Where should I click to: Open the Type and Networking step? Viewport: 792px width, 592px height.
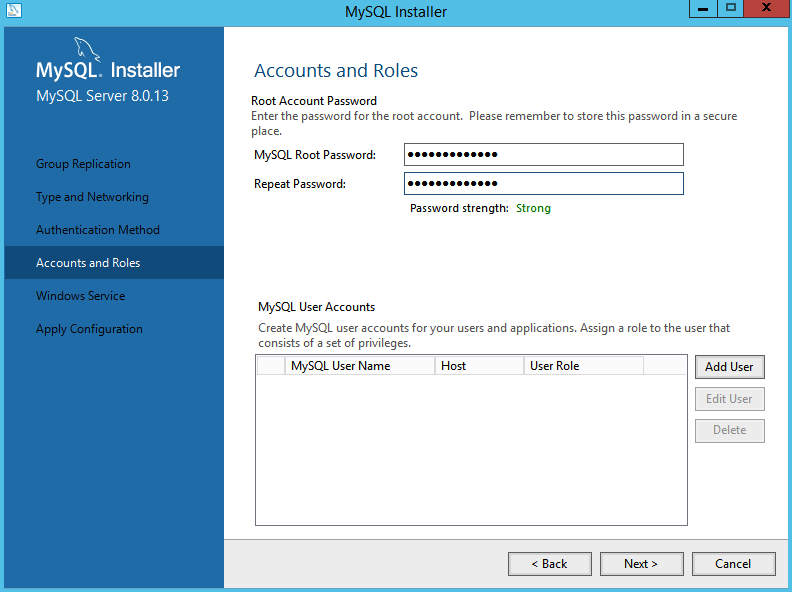pos(92,197)
